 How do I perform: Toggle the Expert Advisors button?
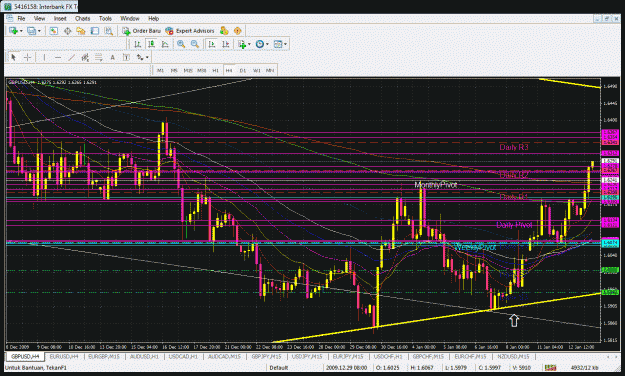[x=190, y=31]
